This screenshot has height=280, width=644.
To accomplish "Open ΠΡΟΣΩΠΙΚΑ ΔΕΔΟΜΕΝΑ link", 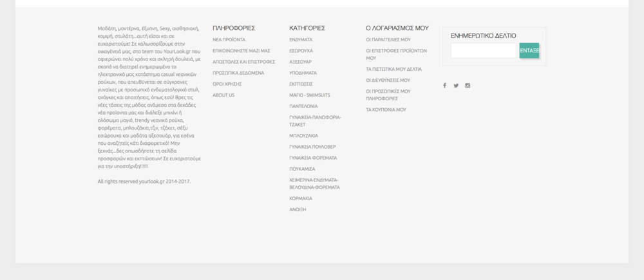I will pos(238,73).
